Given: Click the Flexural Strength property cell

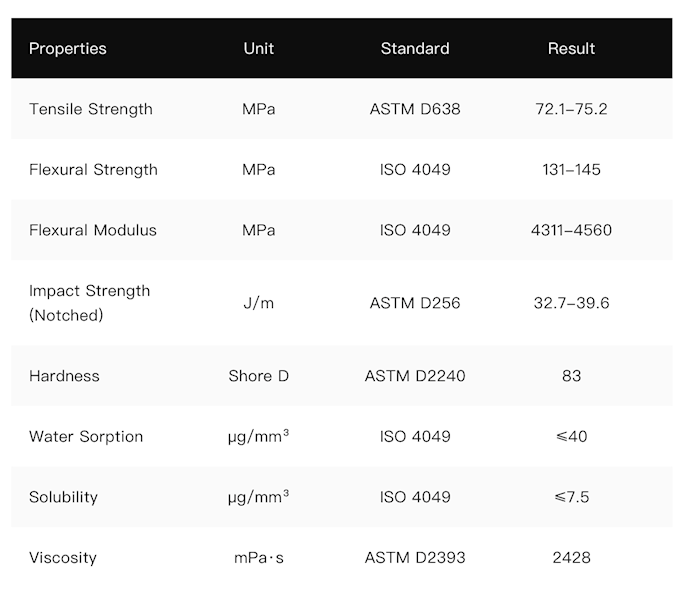Looking at the screenshot, I should pos(93,170).
